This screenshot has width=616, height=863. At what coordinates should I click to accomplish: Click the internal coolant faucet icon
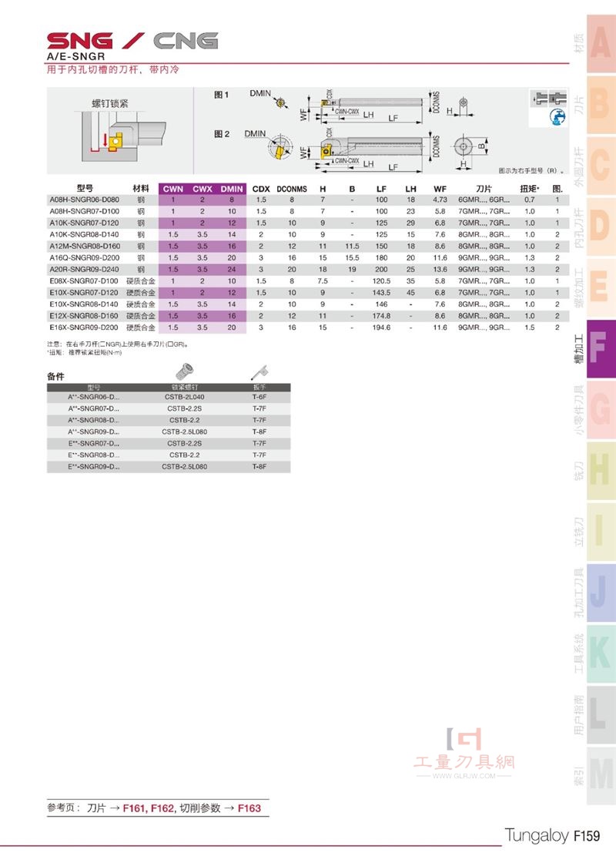[x=557, y=116]
